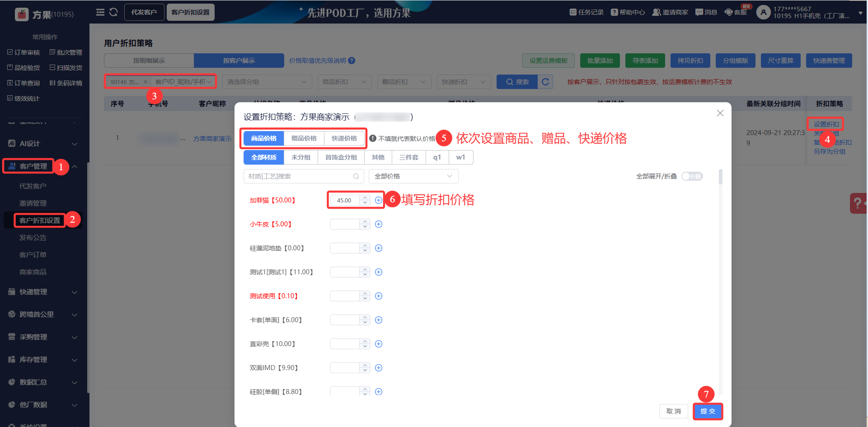Click the 拷贝折扣 button
Screen dimensions: 868x427
pyautogui.click(x=690, y=61)
